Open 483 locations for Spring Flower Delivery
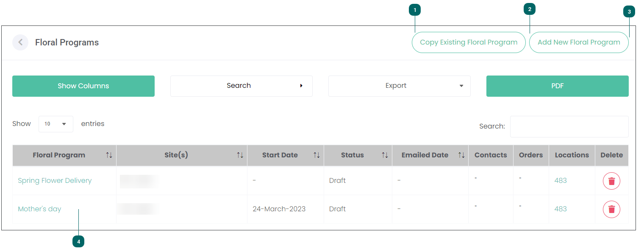The width and height of the screenshot is (644, 252). 561,181
